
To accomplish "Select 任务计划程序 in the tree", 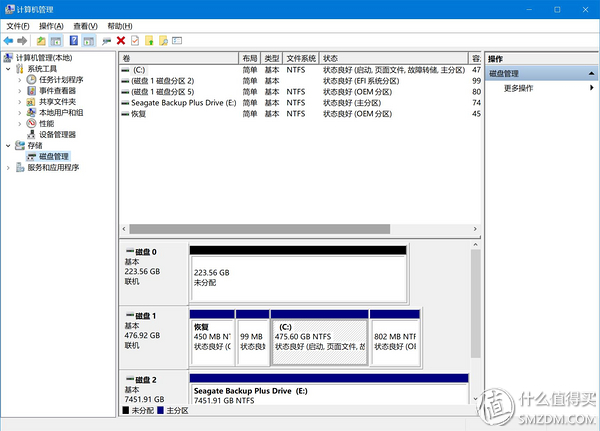I will pos(61,80).
